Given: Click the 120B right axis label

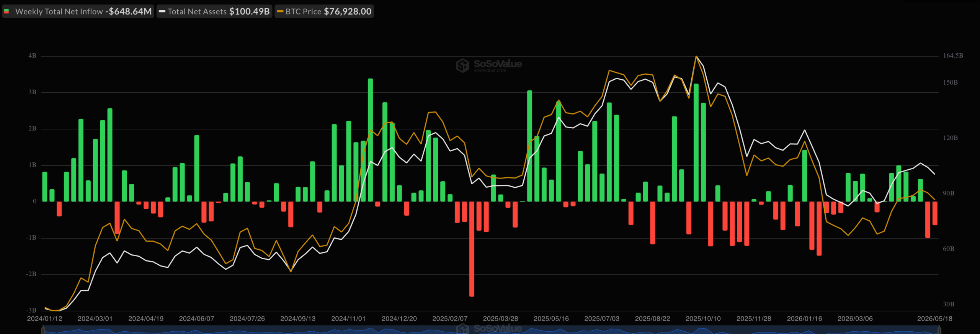Looking at the screenshot, I should click(x=950, y=138).
